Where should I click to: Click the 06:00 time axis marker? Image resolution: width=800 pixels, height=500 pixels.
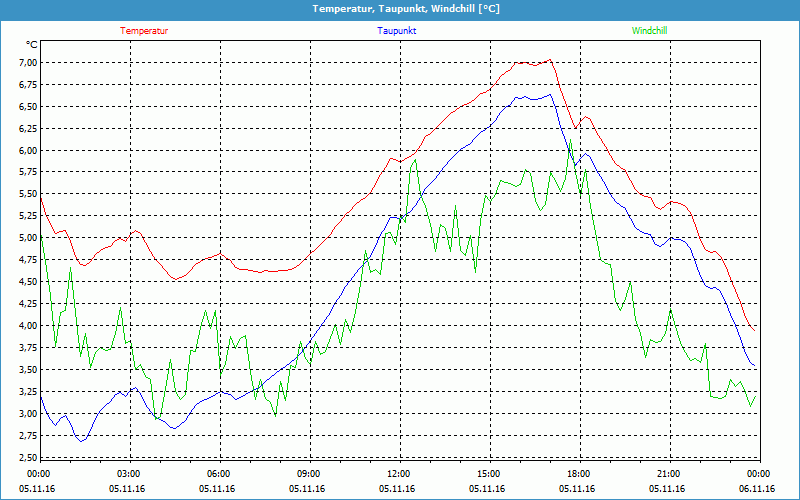[218, 474]
